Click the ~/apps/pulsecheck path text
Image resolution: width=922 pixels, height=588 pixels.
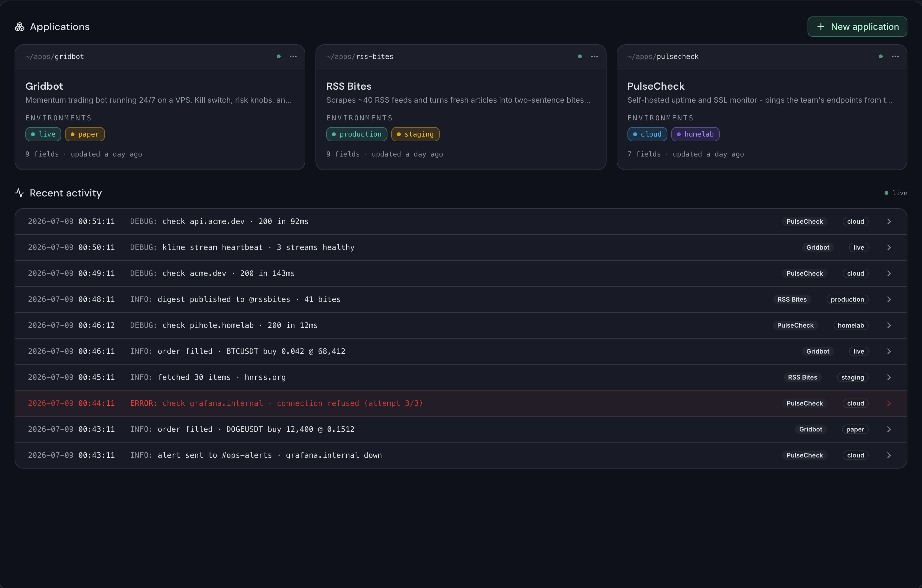[x=663, y=57]
